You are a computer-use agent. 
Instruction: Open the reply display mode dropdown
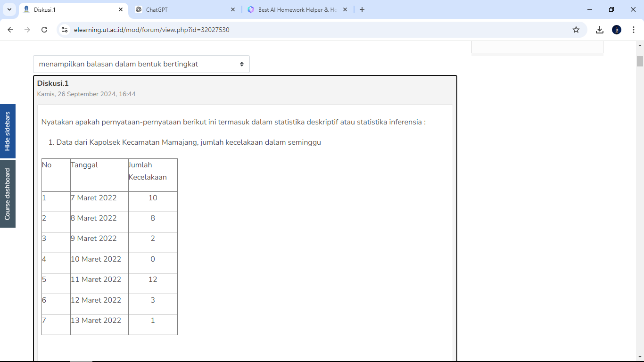[x=141, y=64]
